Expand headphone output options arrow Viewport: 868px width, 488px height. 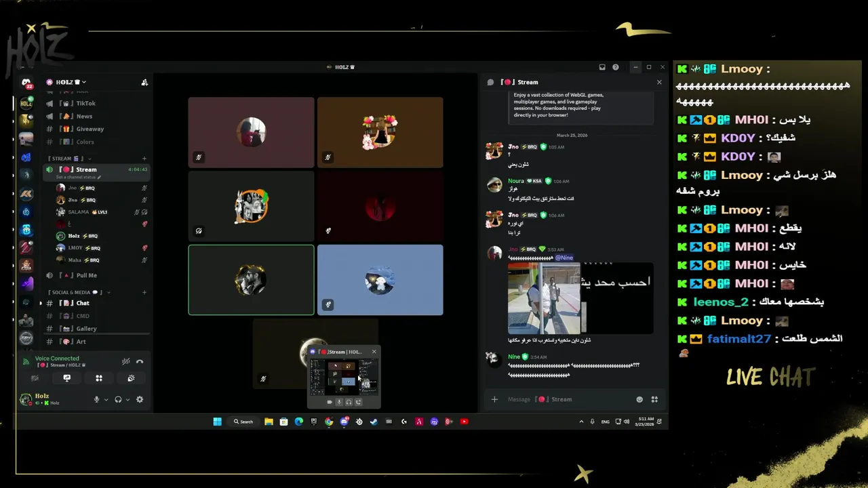127,400
